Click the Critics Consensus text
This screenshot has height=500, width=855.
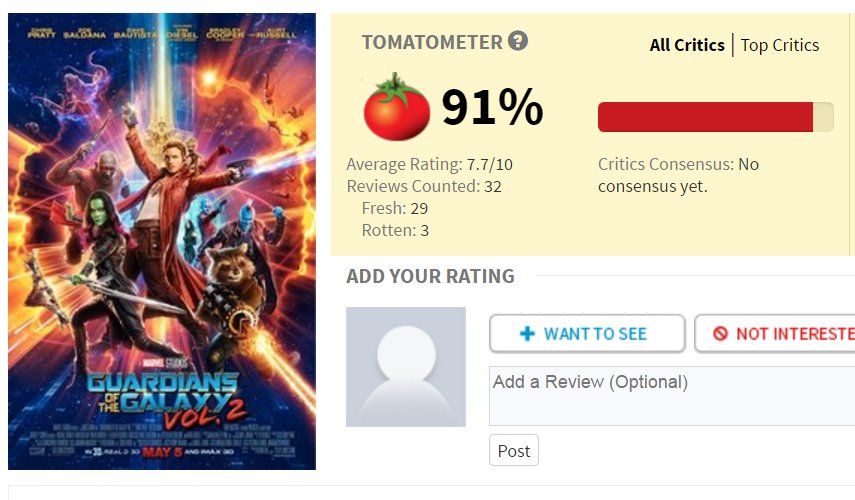pyautogui.click(x=678, y=175)
